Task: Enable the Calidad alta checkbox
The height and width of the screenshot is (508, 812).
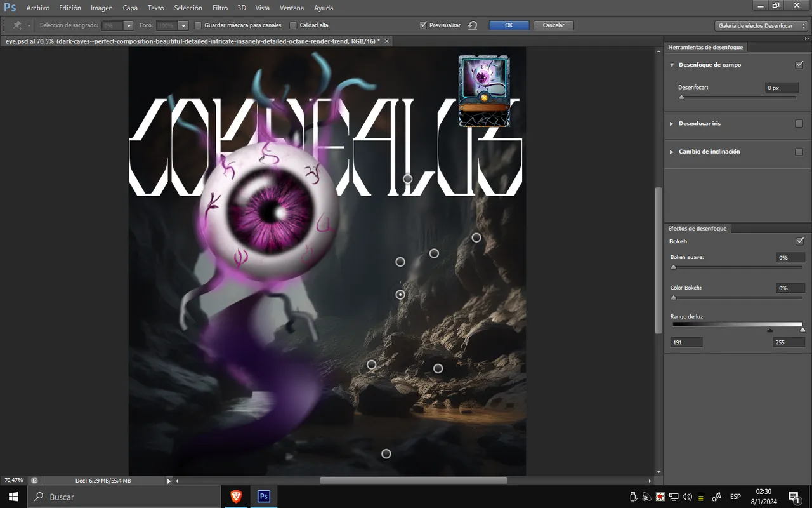Action: 293,25
